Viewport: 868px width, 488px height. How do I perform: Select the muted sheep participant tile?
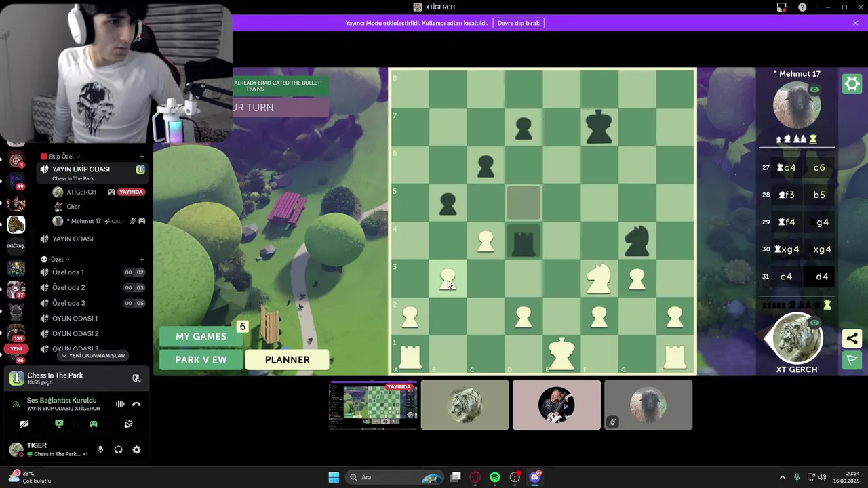point(648,405)
